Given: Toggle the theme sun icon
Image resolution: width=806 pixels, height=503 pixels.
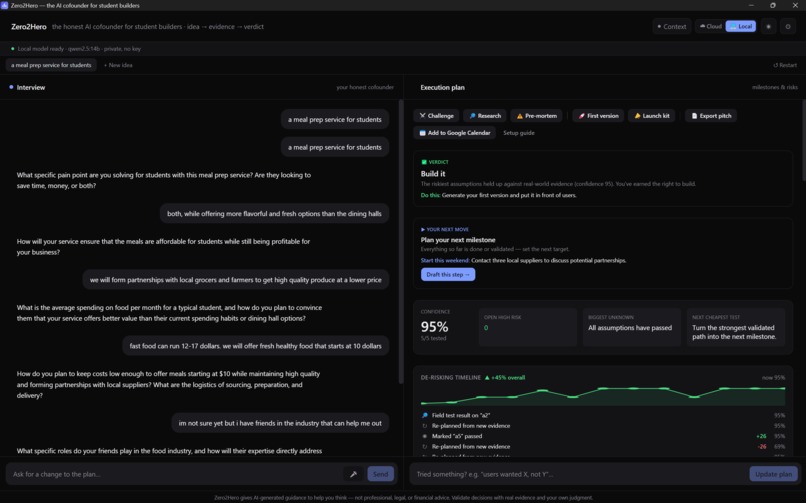Looking at the screenshot, I should (x=768, y=26).
